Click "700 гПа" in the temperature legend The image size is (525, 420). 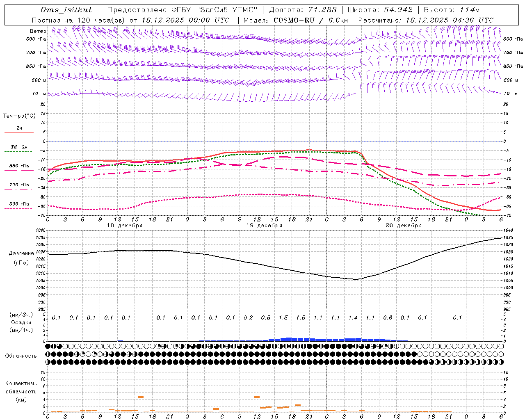click(x=19, y=185)
